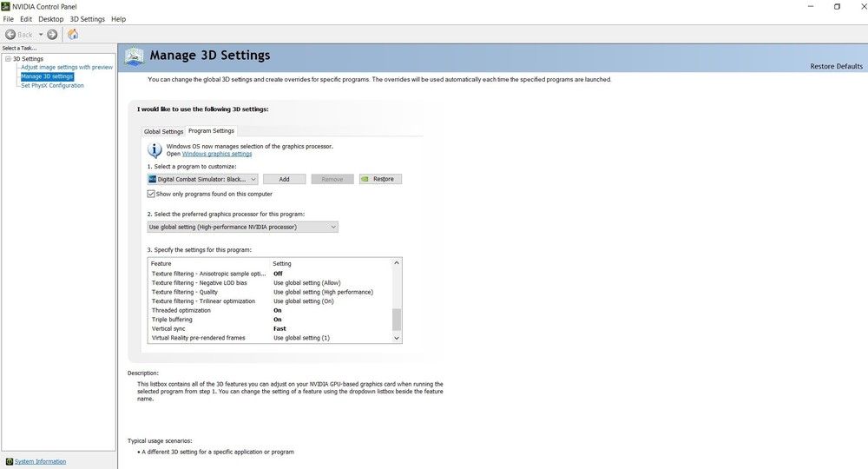
Task: Open the 3D Settings menu
Action: (87, 19)
